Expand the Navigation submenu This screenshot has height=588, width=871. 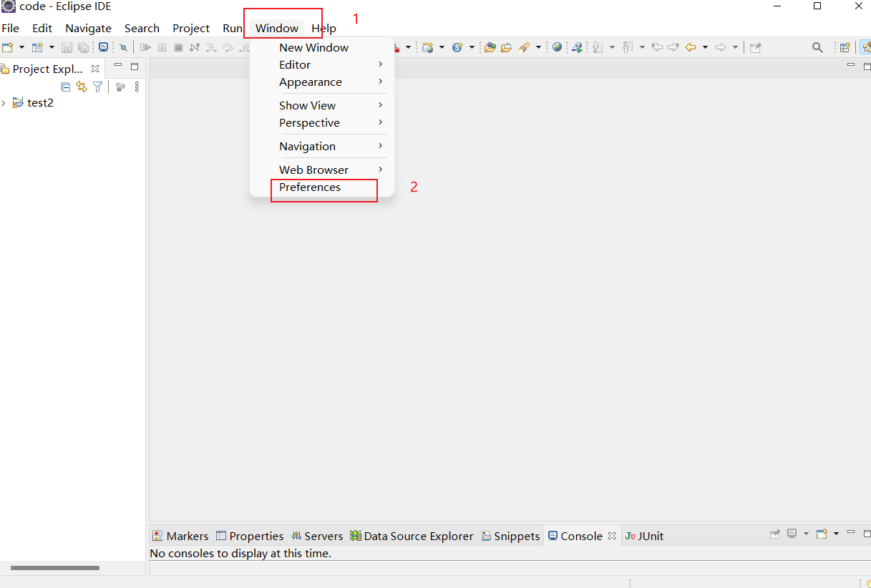(x=321, y=146)
